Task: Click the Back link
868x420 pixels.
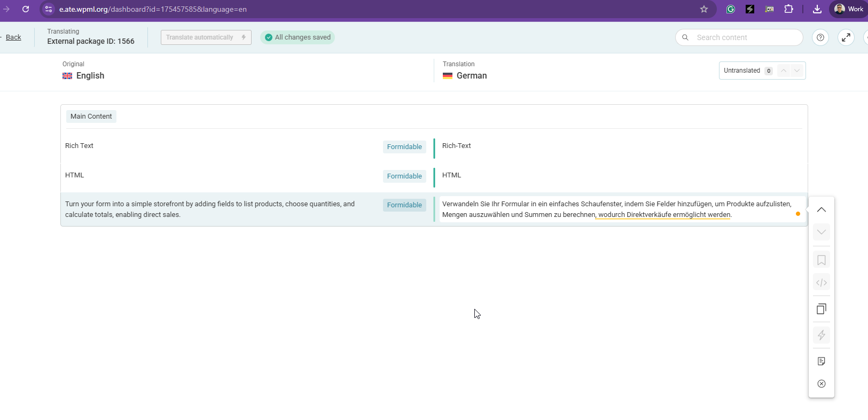Action: [13, 37]
